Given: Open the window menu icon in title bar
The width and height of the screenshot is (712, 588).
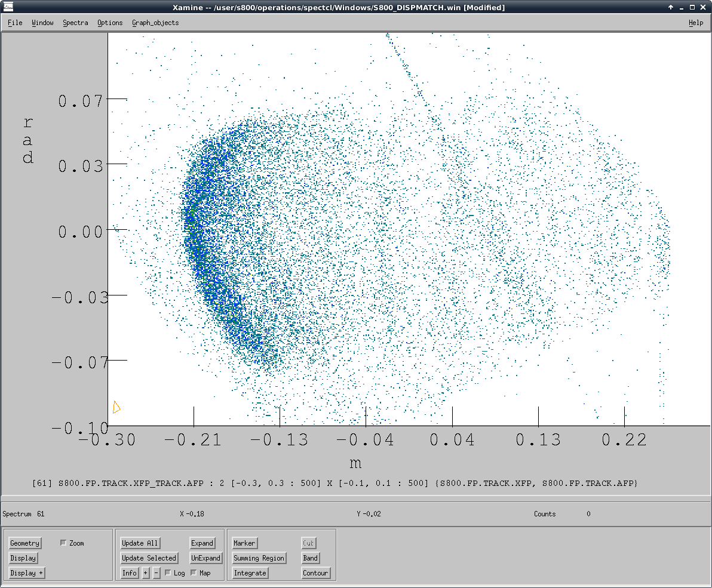Looking at the screenshot, I should coord(8,7).
